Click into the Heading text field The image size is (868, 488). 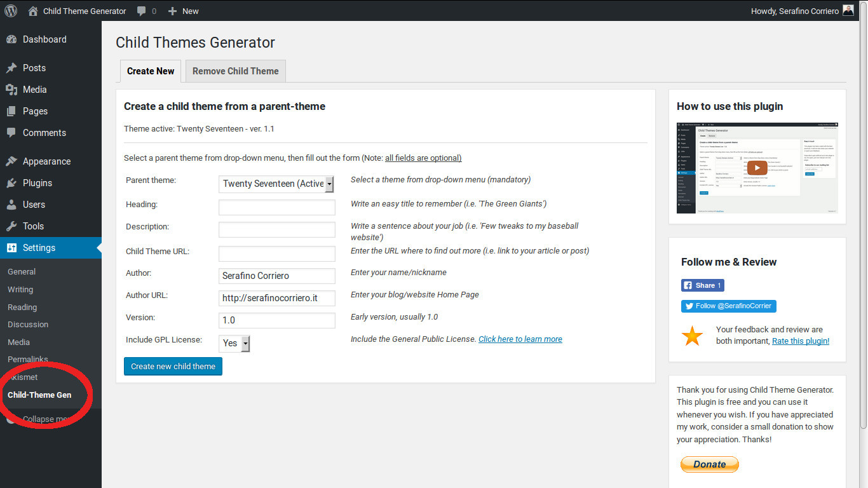click(x=276, y=207)
